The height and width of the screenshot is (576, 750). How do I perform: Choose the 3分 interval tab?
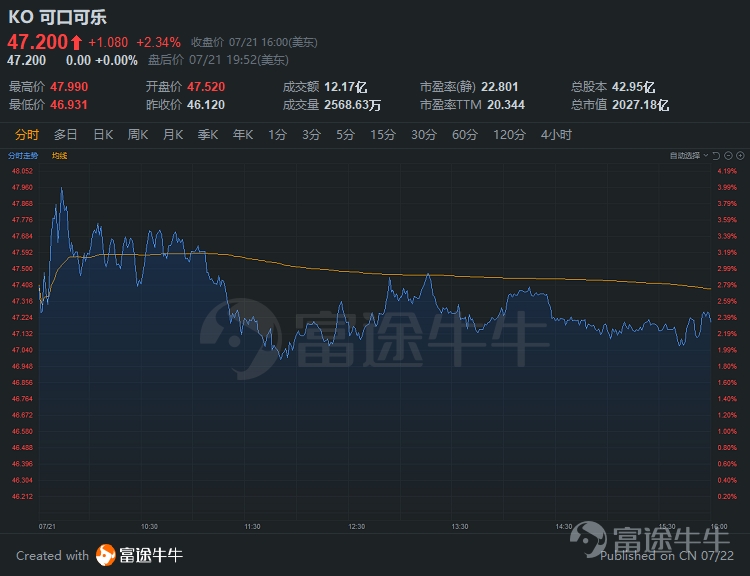tap(311, 135)
